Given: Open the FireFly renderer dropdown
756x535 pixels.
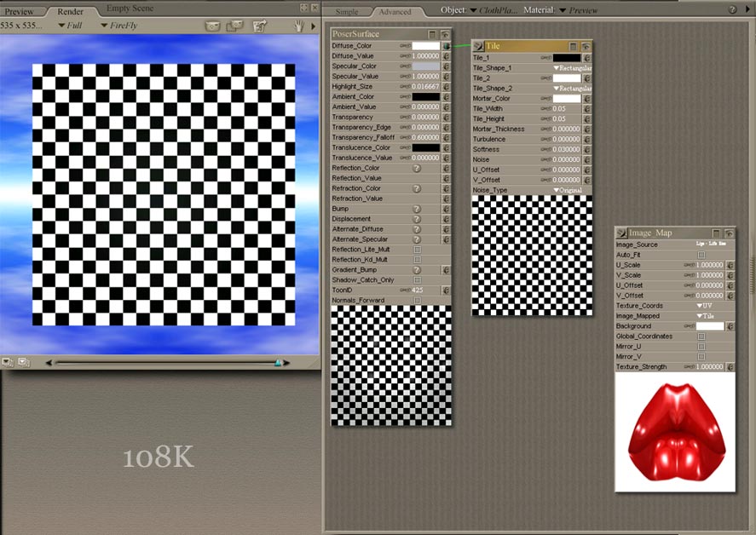Looking at the screenshot, I should tap(119, 26).
